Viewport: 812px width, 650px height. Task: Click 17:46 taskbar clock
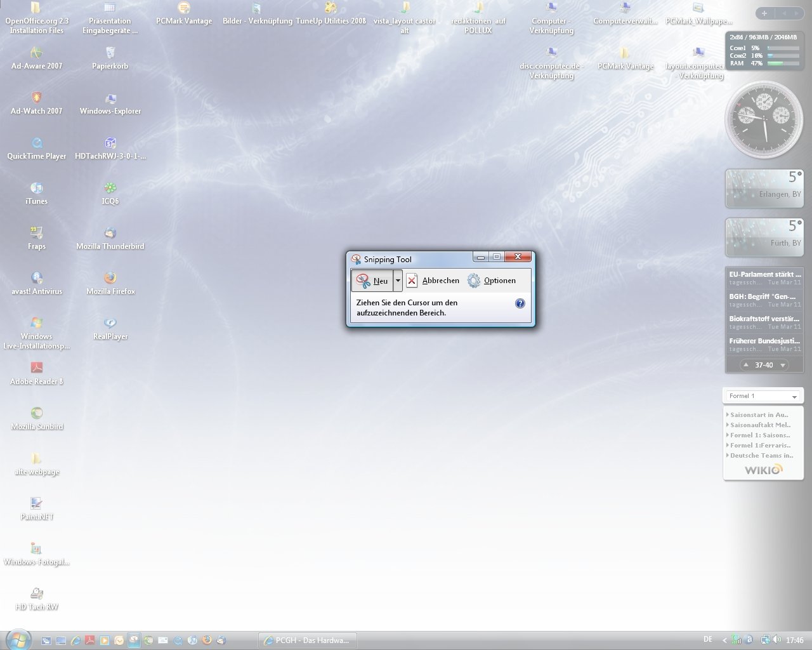coord(795,640)
